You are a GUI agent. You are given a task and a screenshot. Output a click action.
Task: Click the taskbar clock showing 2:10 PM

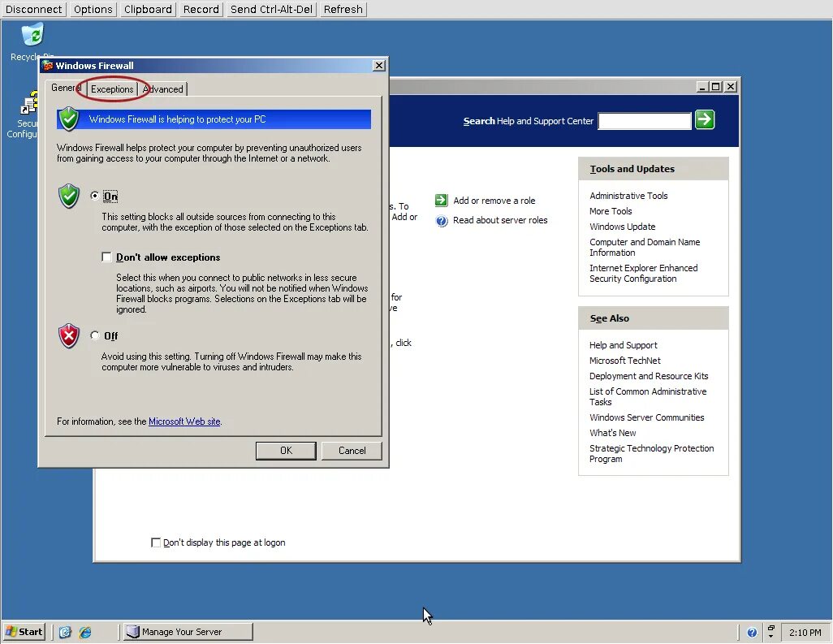(805, 633)
